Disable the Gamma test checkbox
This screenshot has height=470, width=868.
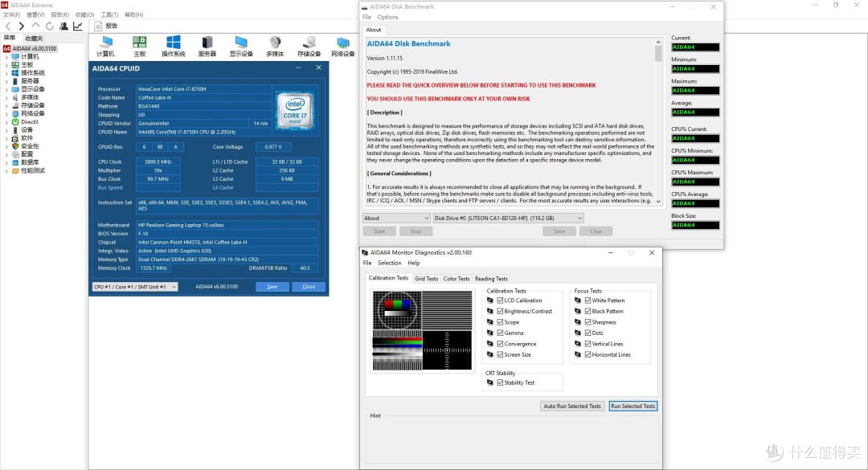pos(500,333)
